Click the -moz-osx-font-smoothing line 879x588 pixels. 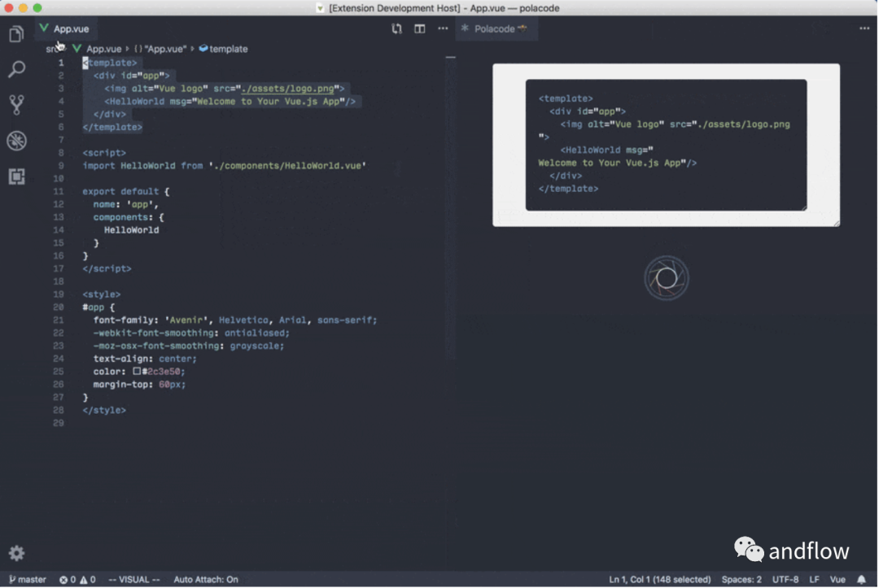tap(189, 346)
